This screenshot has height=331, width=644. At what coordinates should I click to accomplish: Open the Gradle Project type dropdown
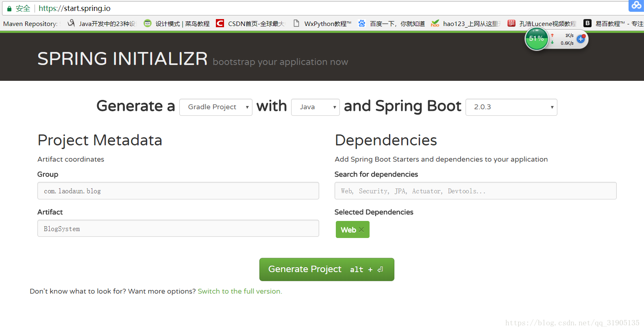coord(216,107)
